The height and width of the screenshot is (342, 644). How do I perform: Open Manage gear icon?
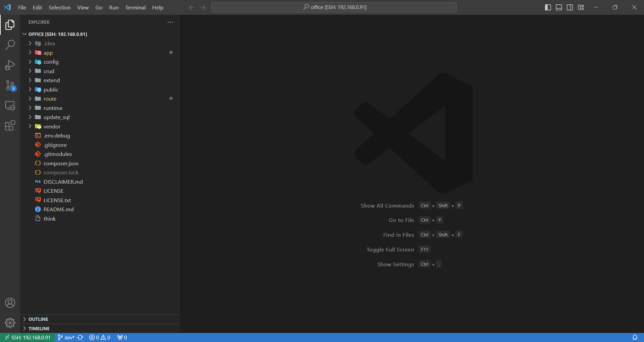(x=10, y=323)
